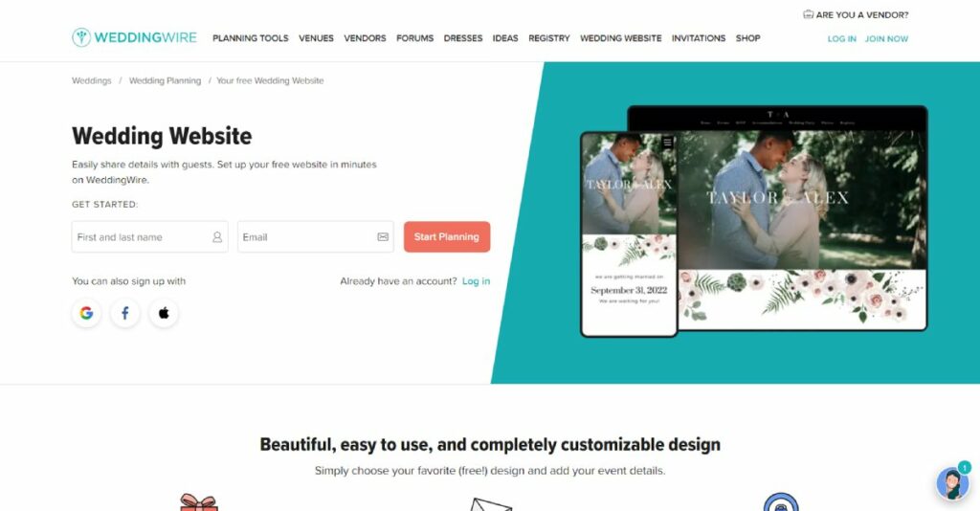Image resolution: width=980 pixels, height=511 pixels.
Task: Click the WeddingWire logo
Action: coord(134,37)
